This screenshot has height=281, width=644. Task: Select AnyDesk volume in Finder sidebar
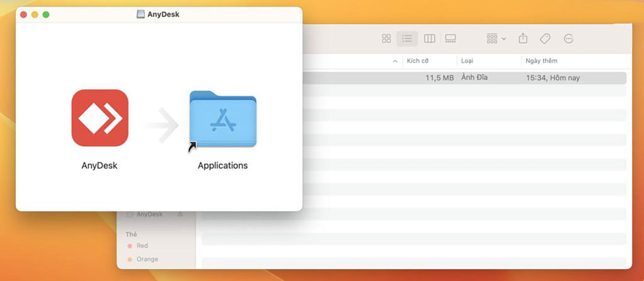tap(149, 214)
